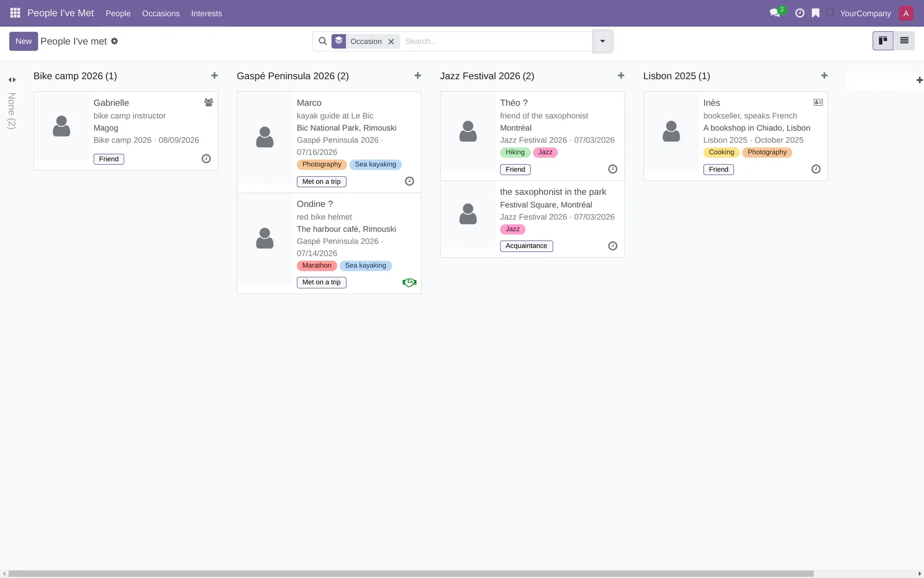This screenshot has width=924, height=578.
Task: Click the group icon on Gabrielle's card
Action: [208, 102]
